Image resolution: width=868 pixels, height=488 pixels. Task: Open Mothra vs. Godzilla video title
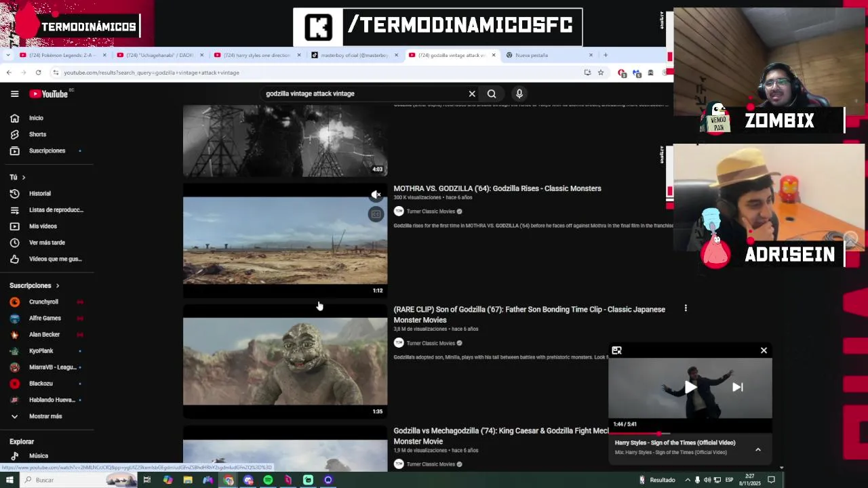pos(497,188)
